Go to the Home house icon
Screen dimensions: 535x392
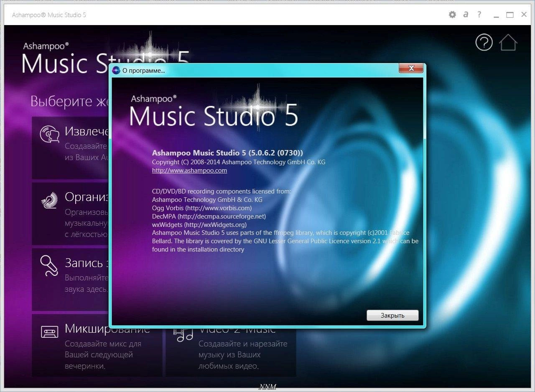[x=508, y=42]
